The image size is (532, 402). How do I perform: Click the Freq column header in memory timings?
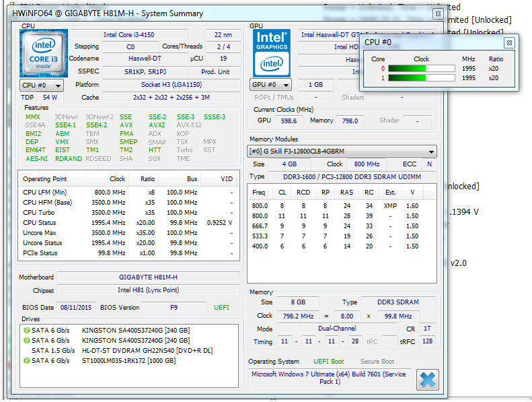click(260, 193)
